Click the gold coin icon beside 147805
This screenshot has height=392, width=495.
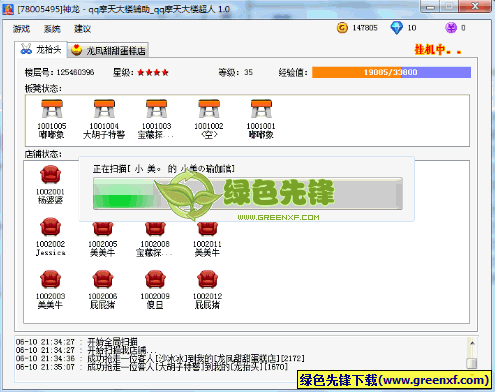pyautogui.click(x=342, y=28)
